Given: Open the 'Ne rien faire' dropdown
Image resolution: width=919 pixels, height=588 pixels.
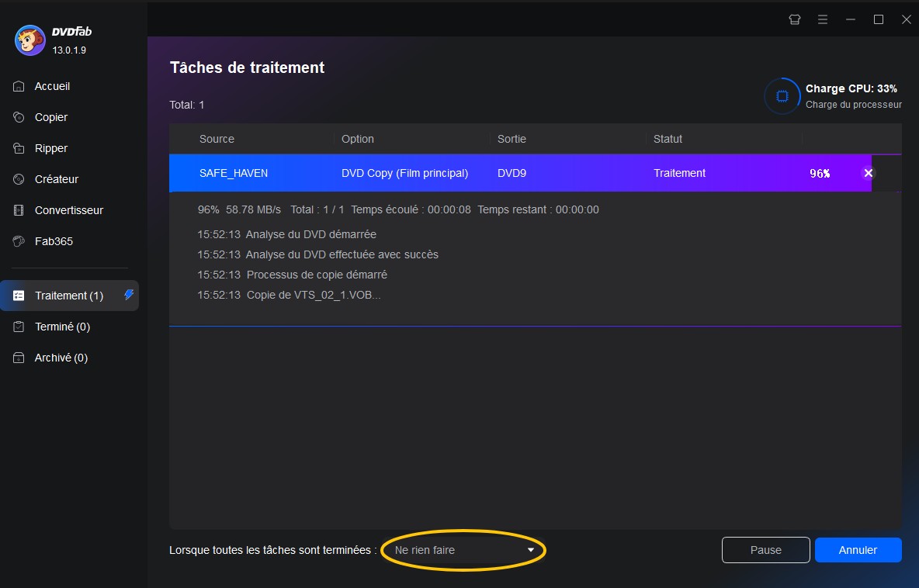Looking at the screenshot, I should [x=463, y=550].
